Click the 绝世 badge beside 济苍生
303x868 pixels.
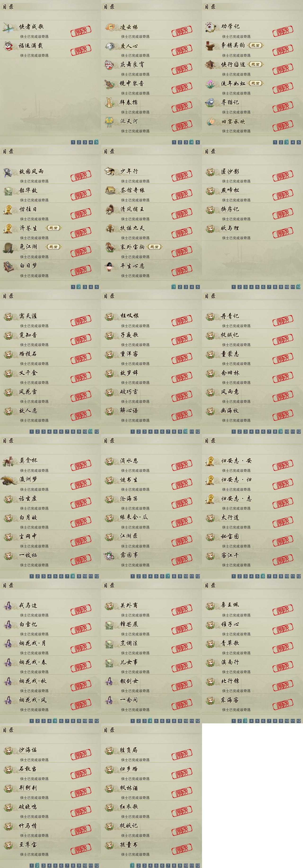(x=53, y=228)
